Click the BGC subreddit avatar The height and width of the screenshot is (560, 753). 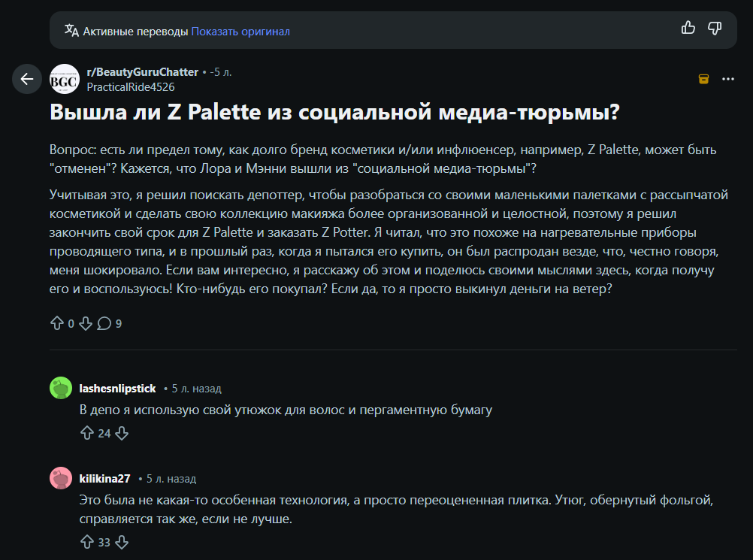tap(64, 79)
